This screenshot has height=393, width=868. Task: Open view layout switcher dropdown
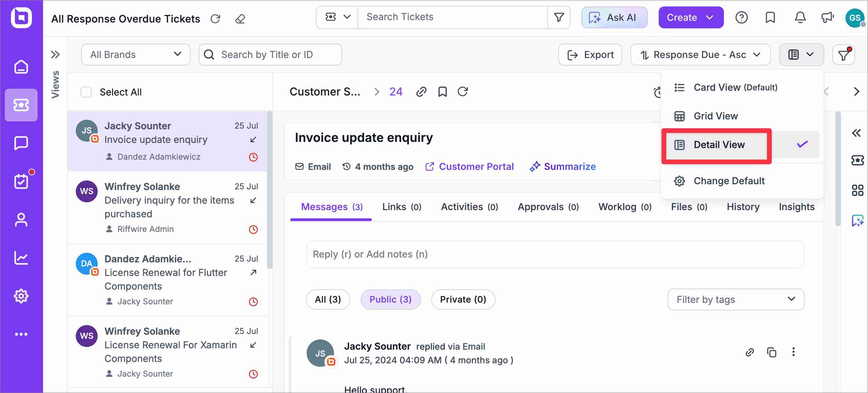point(801,55)
